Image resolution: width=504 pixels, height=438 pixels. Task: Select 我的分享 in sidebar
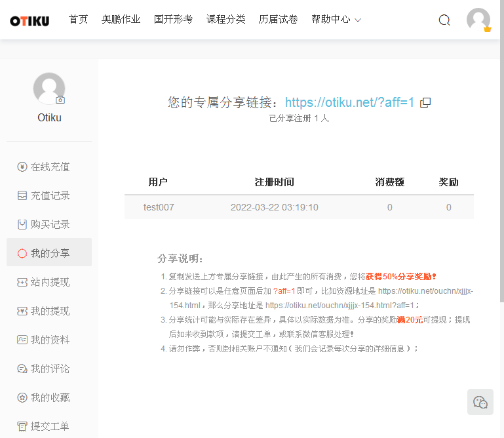tap(49, 252)
